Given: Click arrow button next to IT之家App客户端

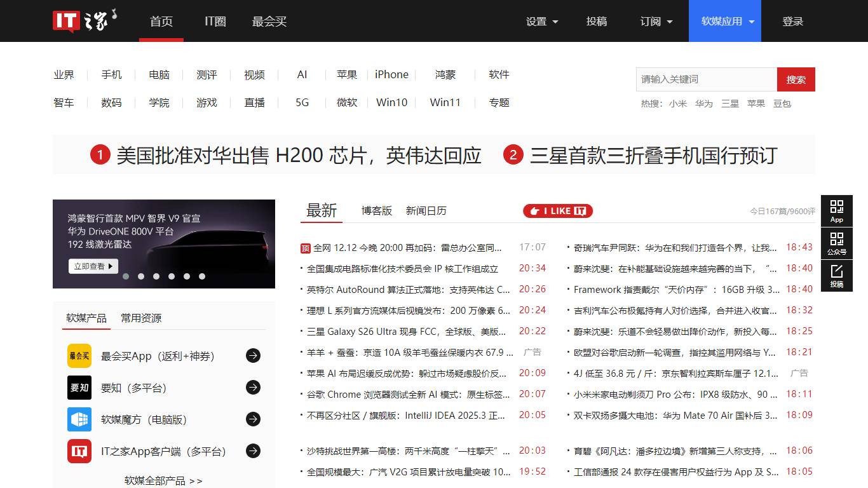Looking at the screenshot, I should [x=253, y=451].
